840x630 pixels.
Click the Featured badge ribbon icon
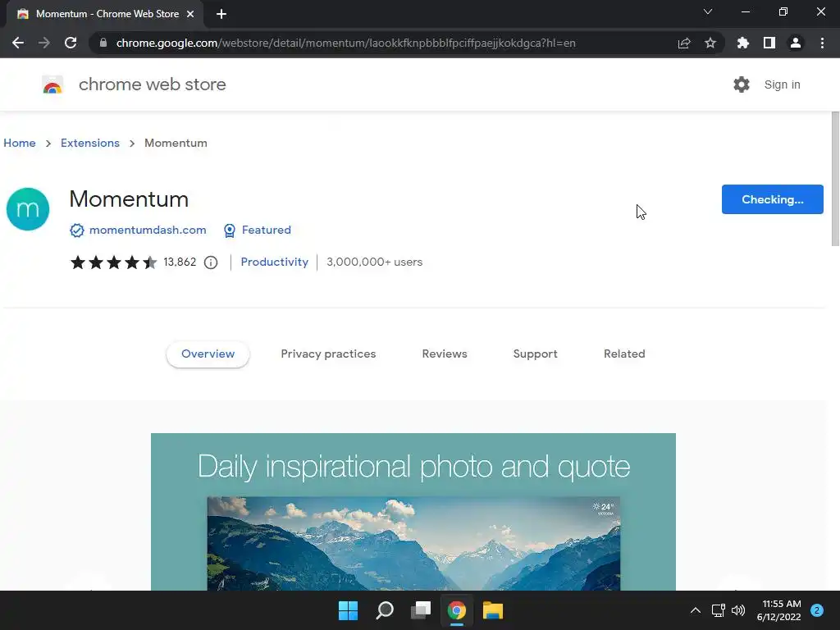pos(230,231)
